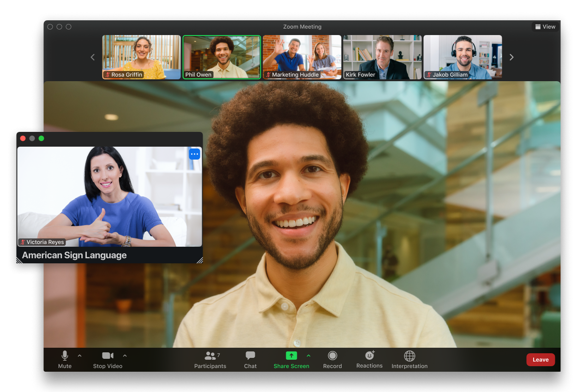Start Share Screen
The height and width of the screenshot is (392, 577).
pos(291,360)
